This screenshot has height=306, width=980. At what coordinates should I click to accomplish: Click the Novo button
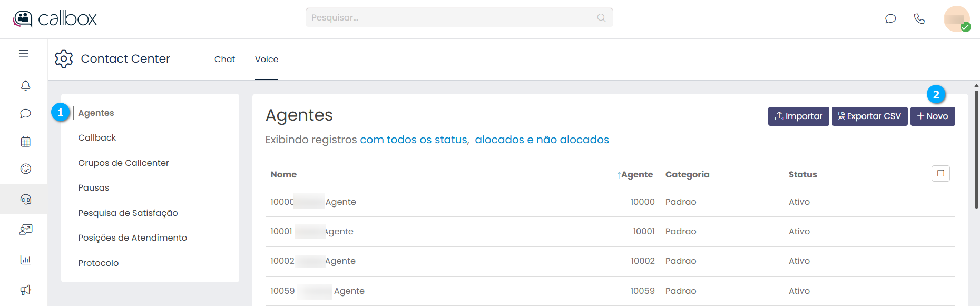(932, 116)
